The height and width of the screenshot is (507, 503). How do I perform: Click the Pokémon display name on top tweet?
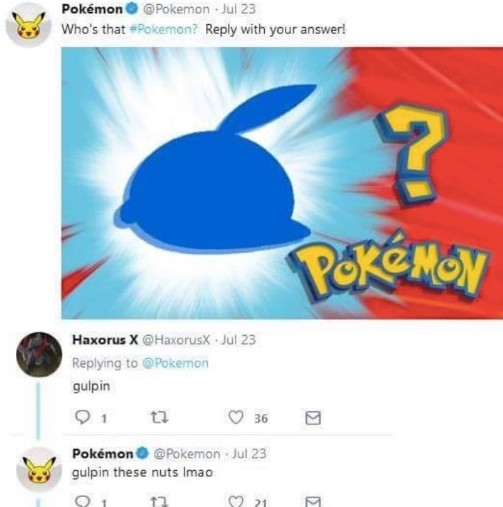coord(92,9)
